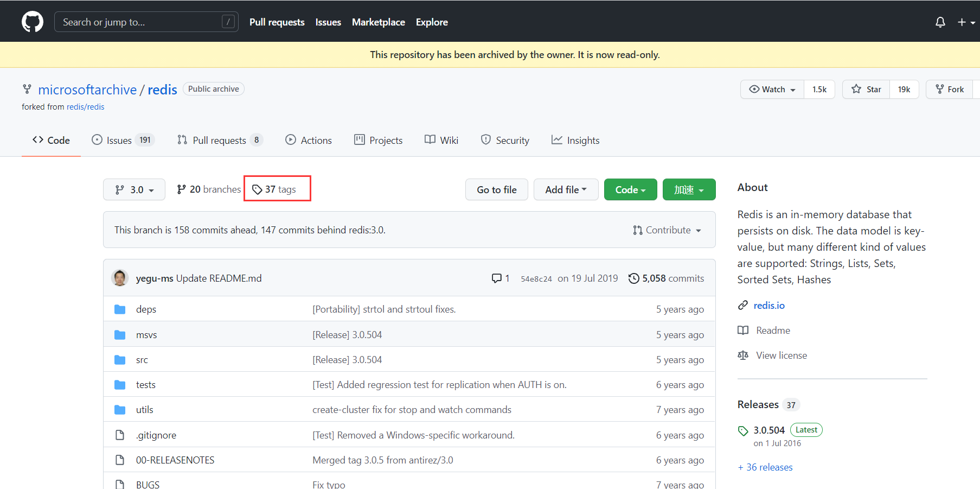This screenshot has width=980, height=489.
Task: Open the 00-RELEASENOTES file
Action: tap(175, 460)
